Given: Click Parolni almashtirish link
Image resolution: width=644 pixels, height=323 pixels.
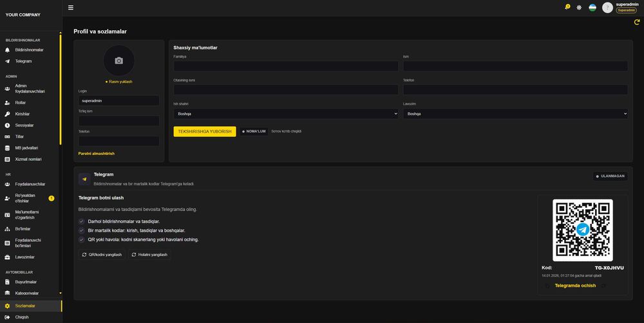Looking at the screenshot, I should coord(97,154).
